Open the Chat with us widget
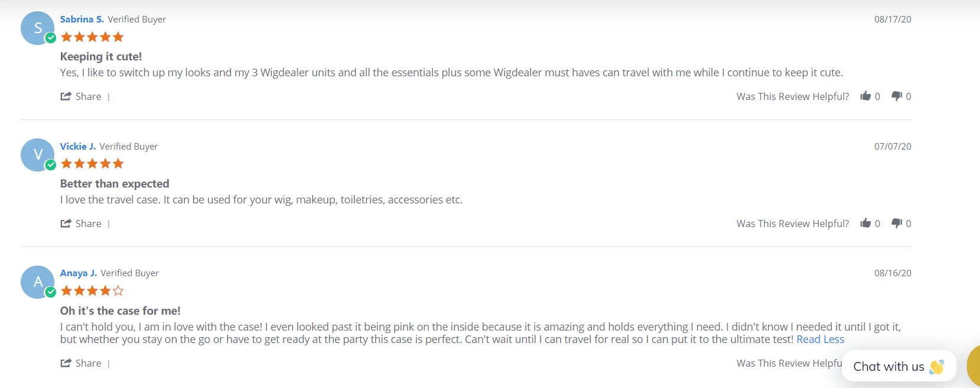 898,367
